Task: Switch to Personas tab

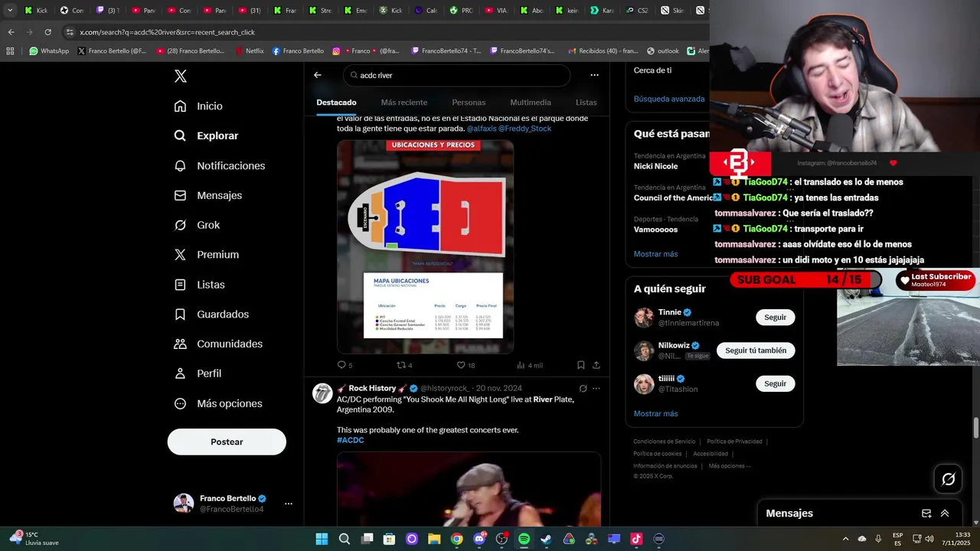Action: tap(469, 103)
